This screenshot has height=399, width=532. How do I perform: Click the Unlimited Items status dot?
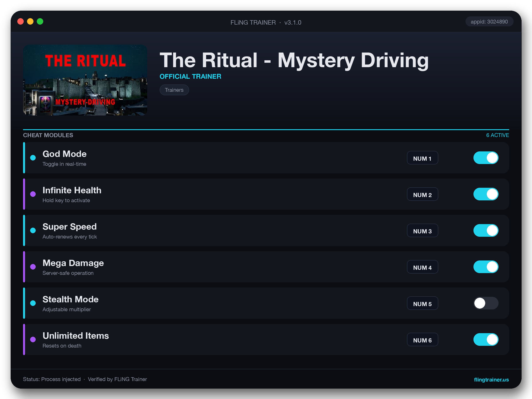[x=33, y=339]
